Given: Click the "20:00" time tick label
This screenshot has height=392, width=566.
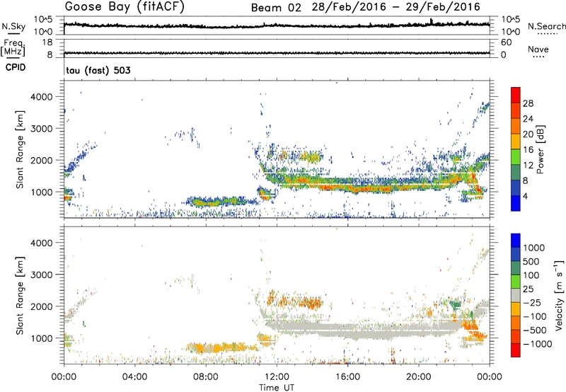Looking at the screenshot, I should [419, 377].
